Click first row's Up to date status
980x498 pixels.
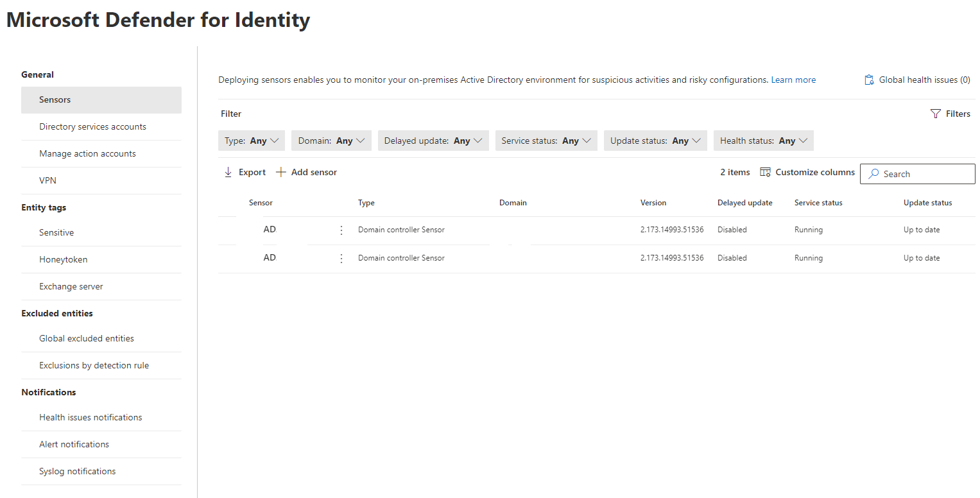922,230
